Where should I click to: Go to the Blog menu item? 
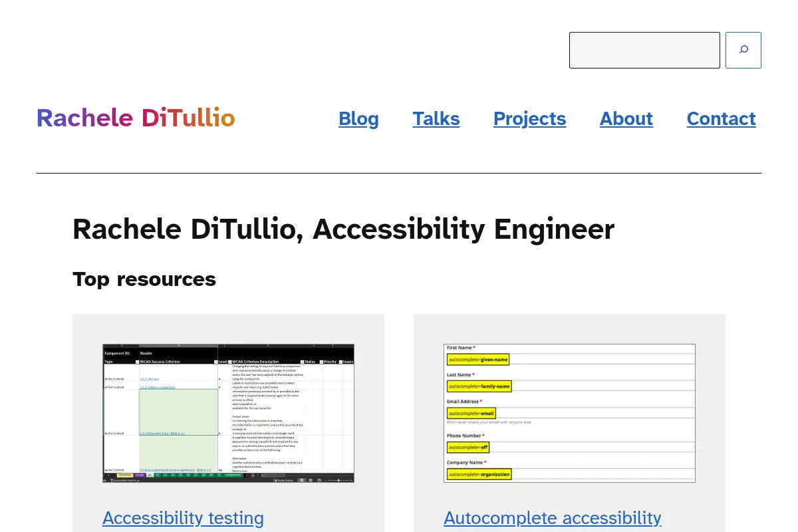358,118
